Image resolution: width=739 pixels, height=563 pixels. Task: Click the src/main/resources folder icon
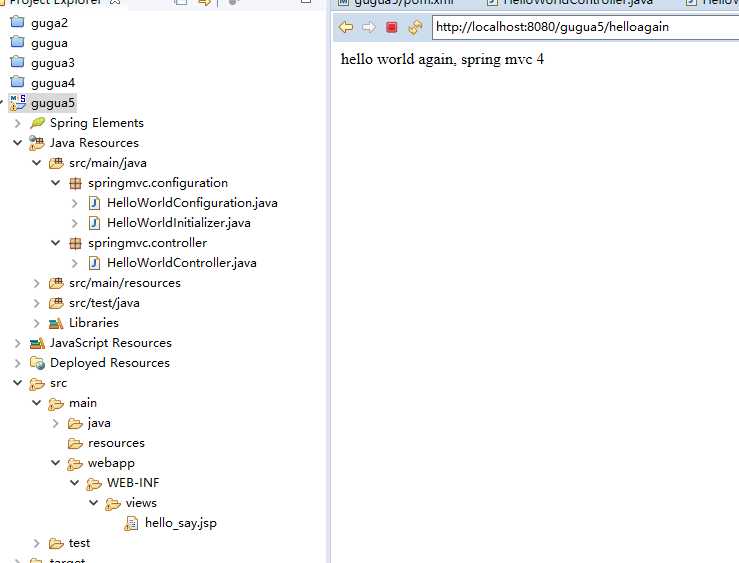pyautogui.click(x=56, y=283)
